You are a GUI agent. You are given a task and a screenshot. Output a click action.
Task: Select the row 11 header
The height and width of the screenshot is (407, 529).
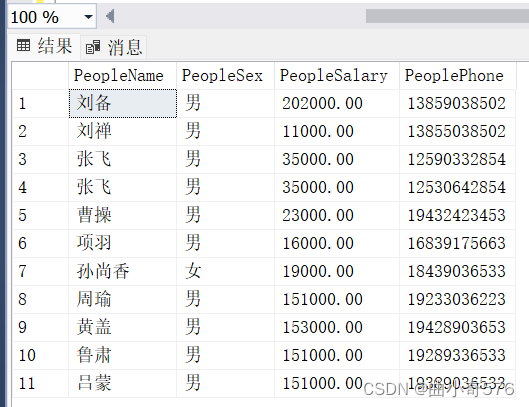click(40, 384)
